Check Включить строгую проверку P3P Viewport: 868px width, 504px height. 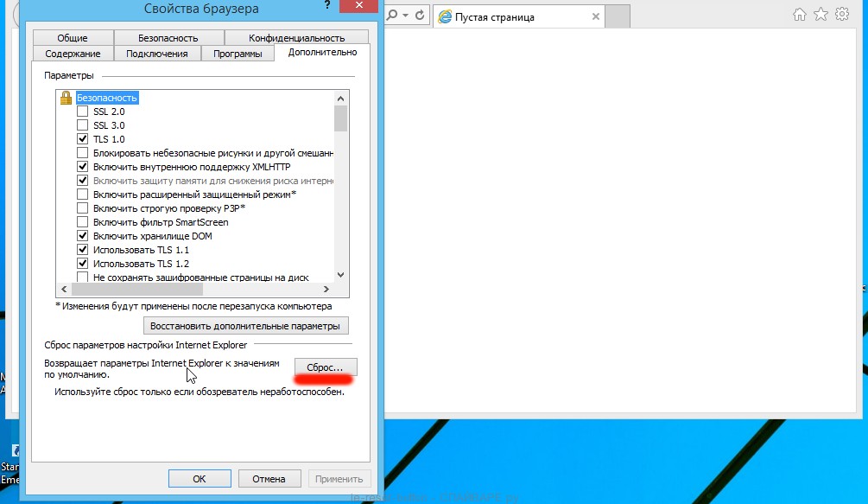pyautogui.click(x=83, y=208)
